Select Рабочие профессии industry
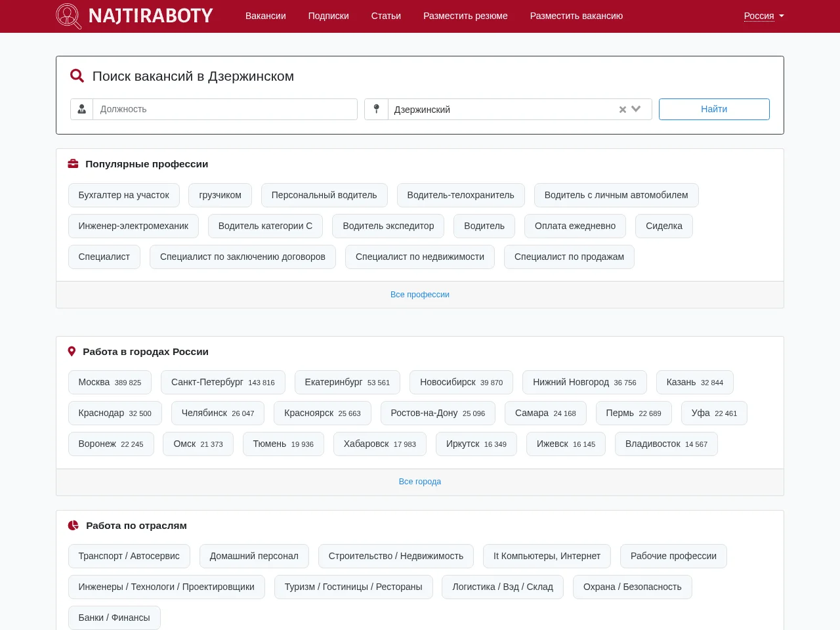 (673, 556)
